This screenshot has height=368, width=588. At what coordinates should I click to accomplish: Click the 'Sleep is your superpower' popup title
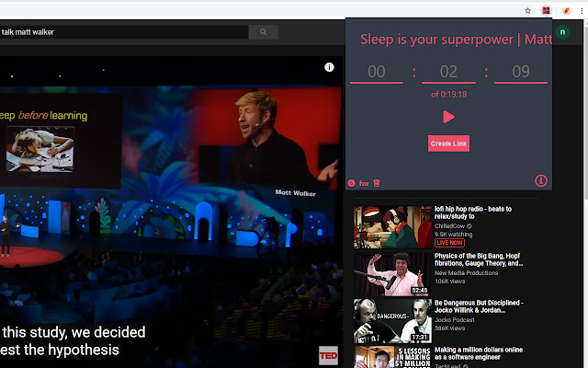pyautogui.click(x=456, y=40)
